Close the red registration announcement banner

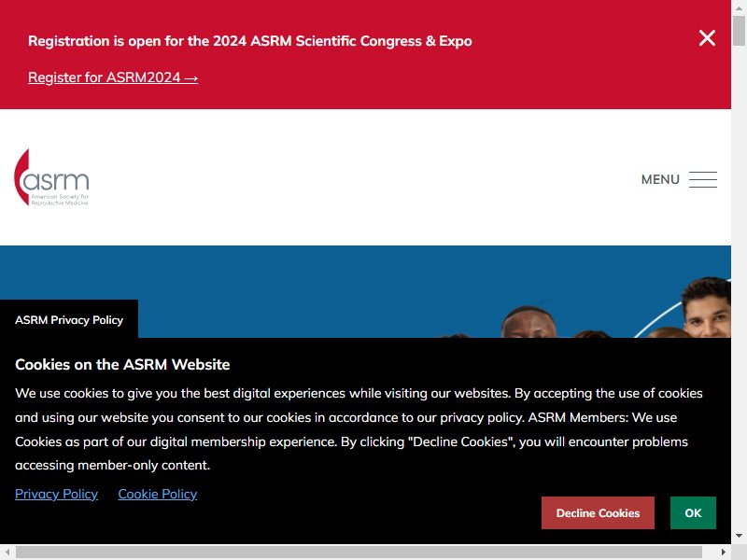pos(707,38)
